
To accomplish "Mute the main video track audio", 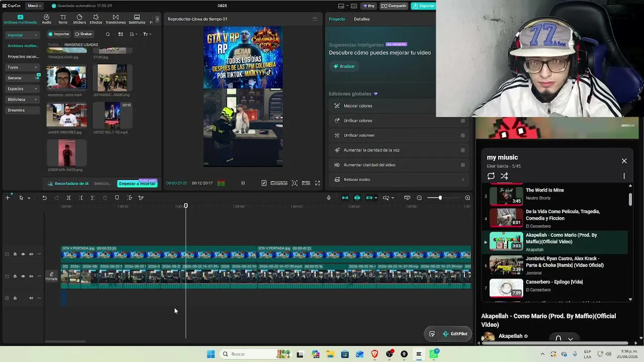I will click(x=31, y=276).
